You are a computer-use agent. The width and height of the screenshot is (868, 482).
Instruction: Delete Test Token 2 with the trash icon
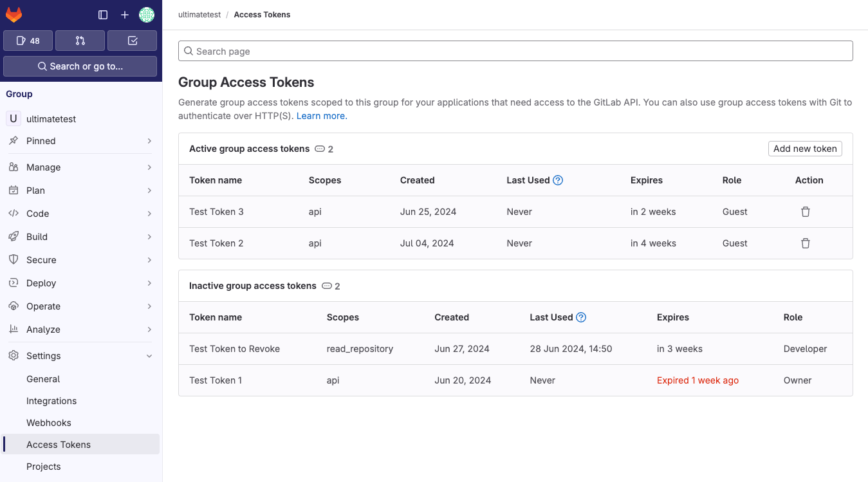pos(806,243)
